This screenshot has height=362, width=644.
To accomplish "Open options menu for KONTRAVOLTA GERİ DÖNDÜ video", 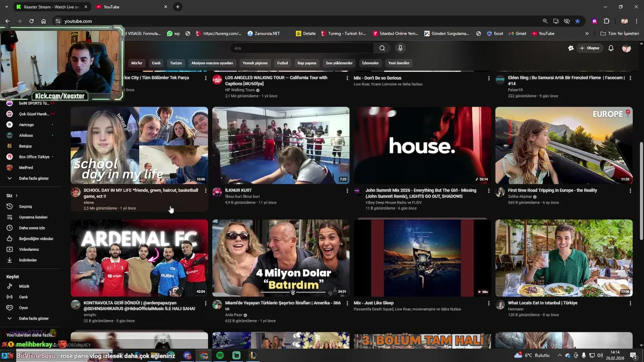I will 205,303.
